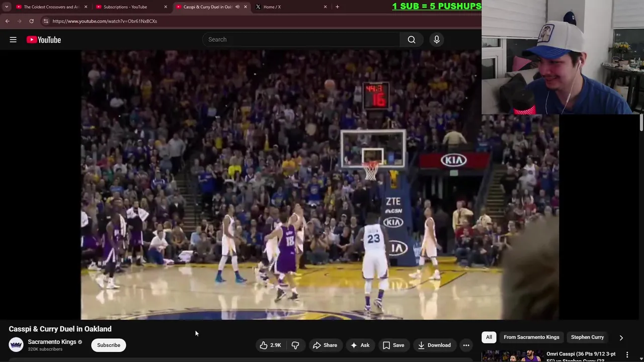Dislike the video with the thumbs down
The height and width of the screenshot is (362, 644).
coord(295,345)
